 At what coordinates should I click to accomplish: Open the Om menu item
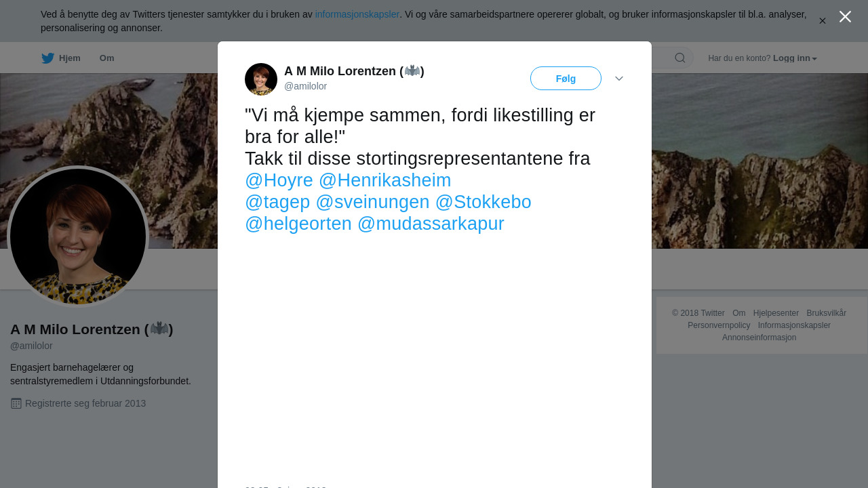click(x=106, y=58)
